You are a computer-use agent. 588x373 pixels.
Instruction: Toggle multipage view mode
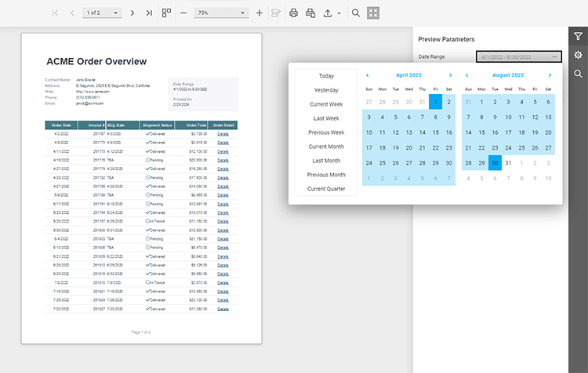tap(166, 13)
